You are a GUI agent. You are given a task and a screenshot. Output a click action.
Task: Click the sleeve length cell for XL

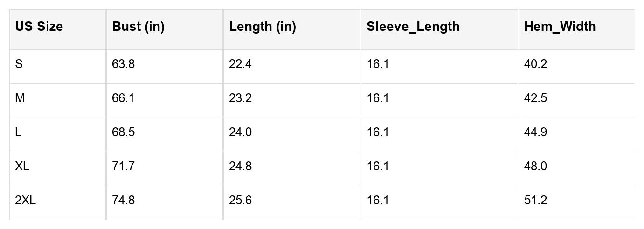coord(378,167)
